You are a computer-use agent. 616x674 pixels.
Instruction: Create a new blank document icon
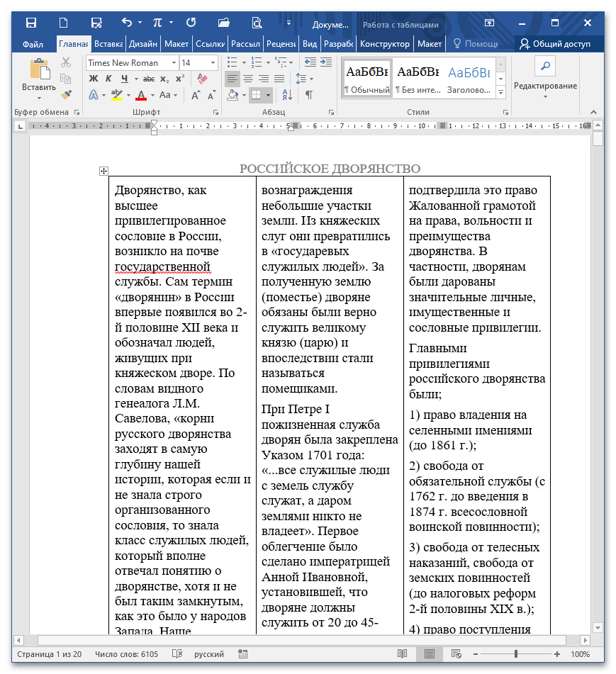(x=63, y=23)
